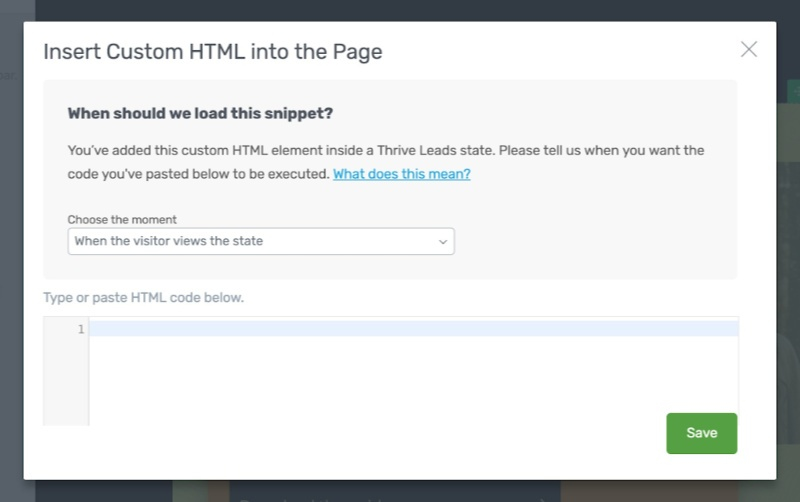The height and width of the screenshot is (502, 800).
Task: Click the 'When should we load this snippet?' heading
Action: [x=199, y=113]
